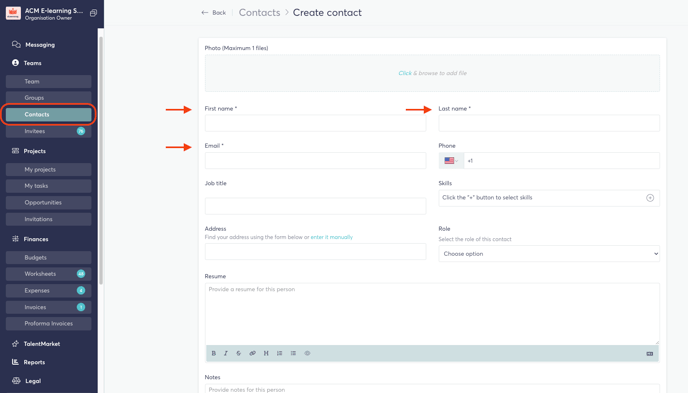Open Expenses in sidebar
This screenshot has height=393, width=688.
(x=49, y=290)
